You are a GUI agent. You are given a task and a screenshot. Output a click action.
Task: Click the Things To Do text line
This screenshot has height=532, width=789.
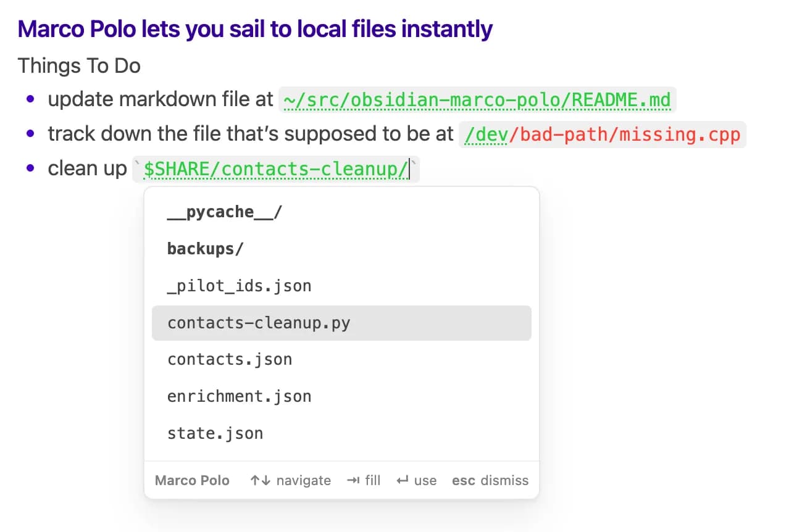tap(79, 65)
